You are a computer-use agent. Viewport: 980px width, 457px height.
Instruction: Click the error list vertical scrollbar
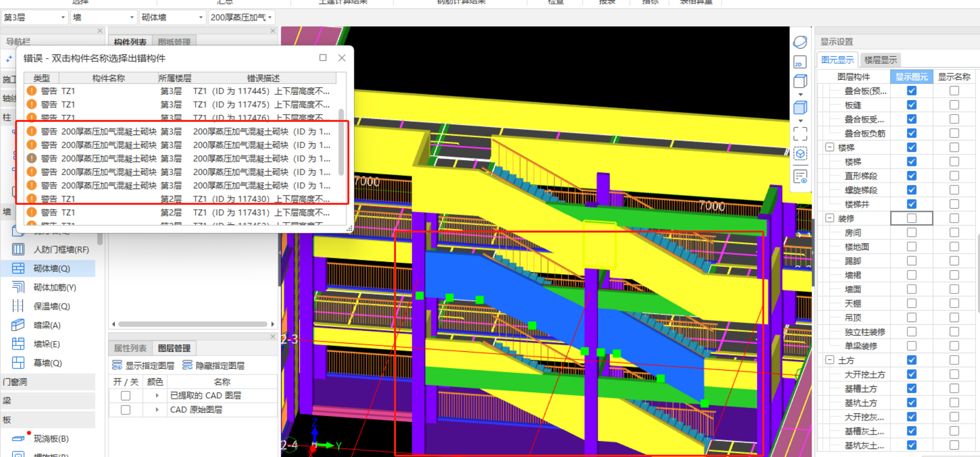pos(341,142)
